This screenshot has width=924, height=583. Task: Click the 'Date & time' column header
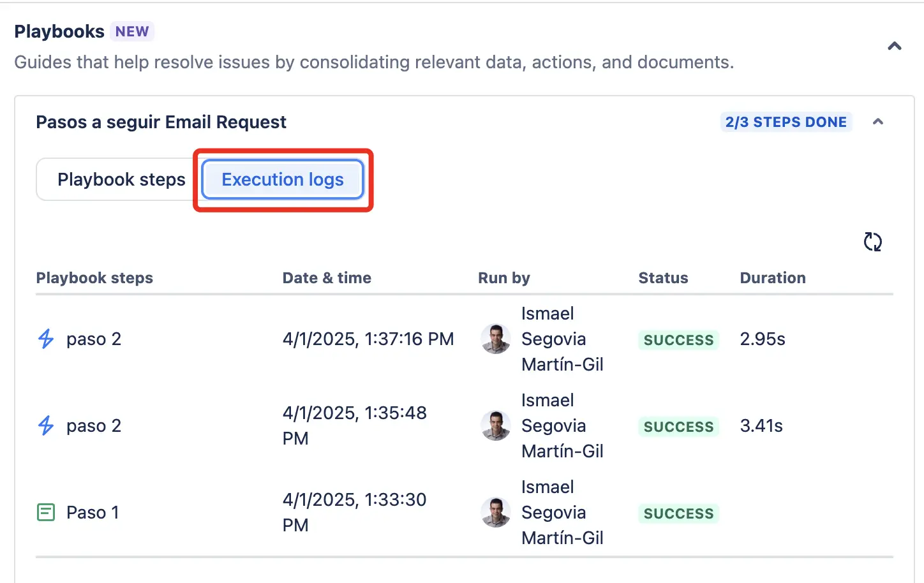point(327,278)
